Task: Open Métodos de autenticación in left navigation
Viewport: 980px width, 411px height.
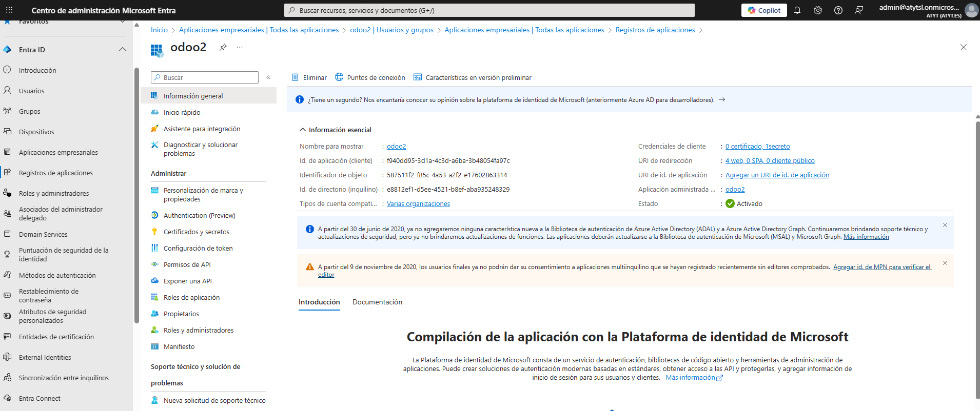Action: [x=57, y=275]
